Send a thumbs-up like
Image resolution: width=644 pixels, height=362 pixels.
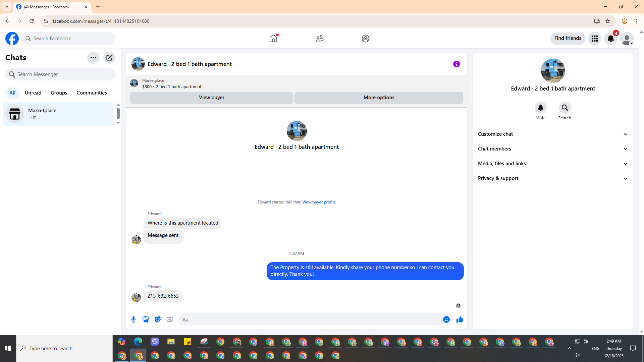point(460,319)
